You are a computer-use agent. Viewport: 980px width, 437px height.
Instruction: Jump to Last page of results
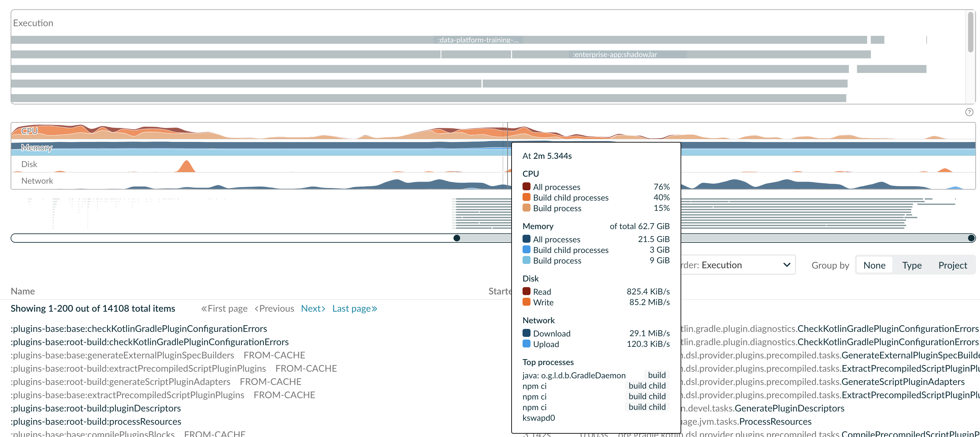pos(355,309)
